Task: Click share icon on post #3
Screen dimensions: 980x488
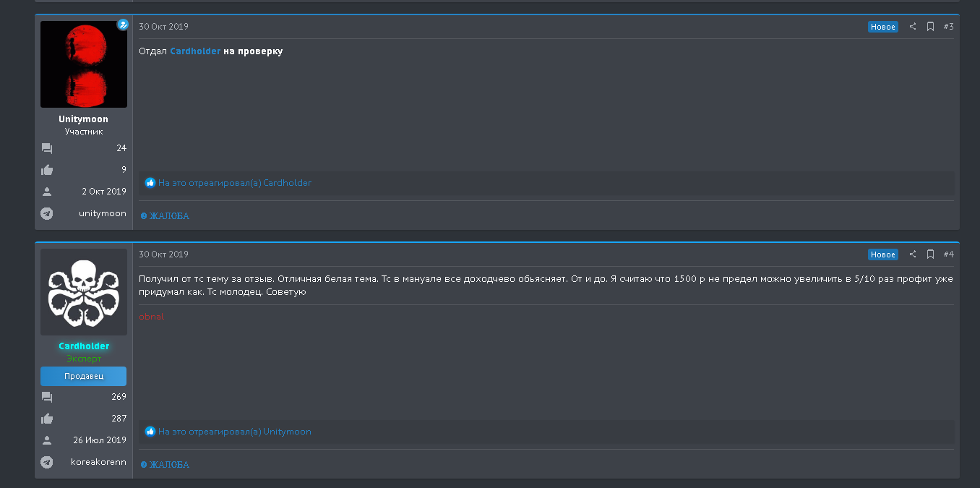Action: click(x=913, y=27)
